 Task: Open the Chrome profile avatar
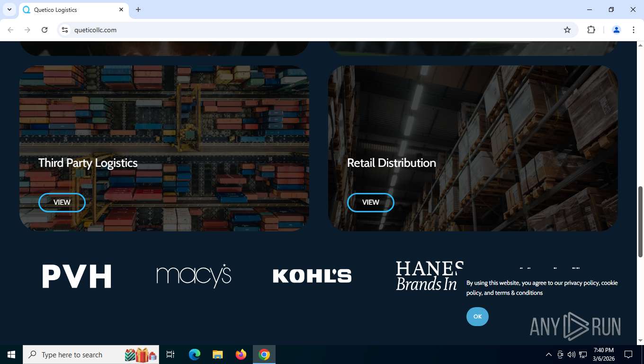pyautogui.click(x=617, y=30)
